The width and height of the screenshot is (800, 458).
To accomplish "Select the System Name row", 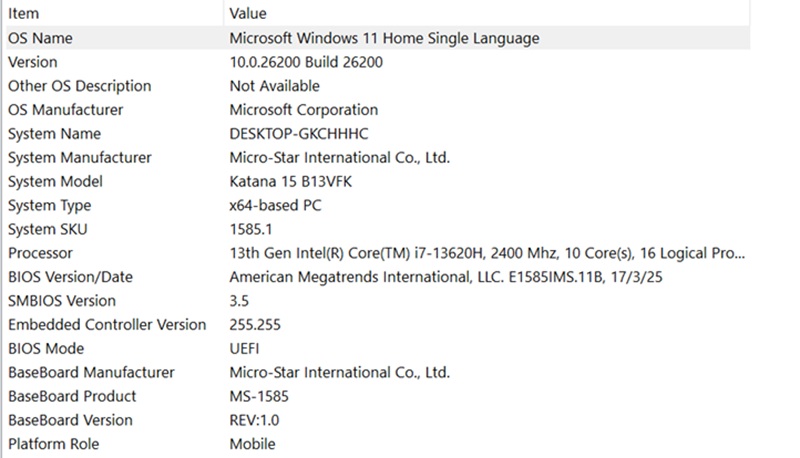I will pyautogui.click(x=378, y=134).
